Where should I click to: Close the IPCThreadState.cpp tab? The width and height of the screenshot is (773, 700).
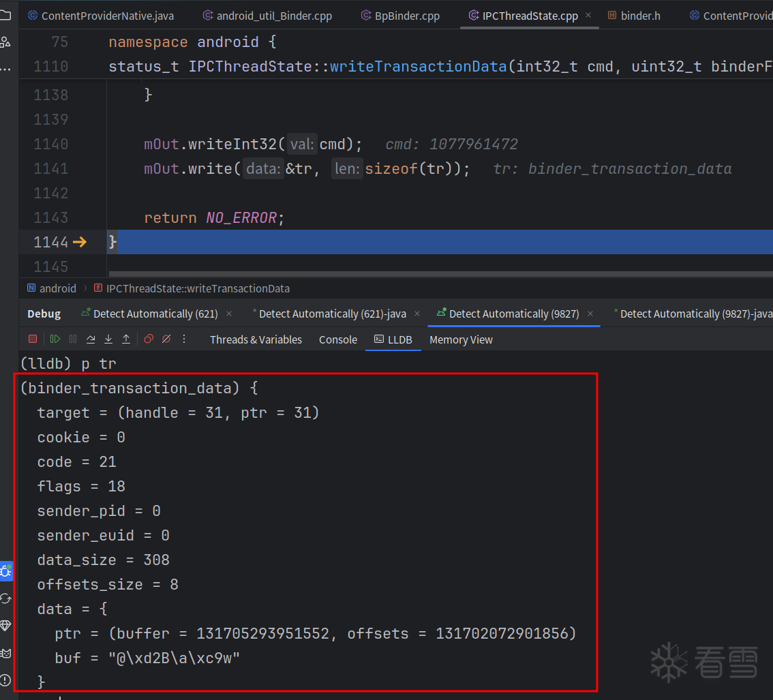(x=588, y=15)
